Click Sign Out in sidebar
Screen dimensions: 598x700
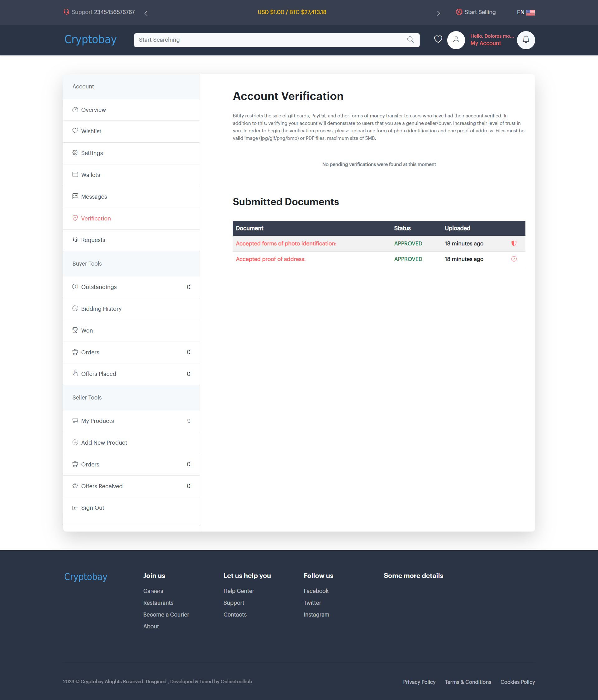click(93, 508)
